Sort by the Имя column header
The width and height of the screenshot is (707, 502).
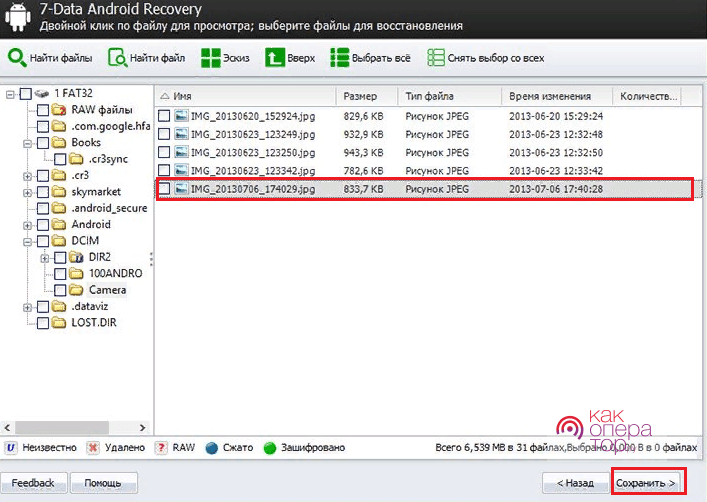point(246,96)
